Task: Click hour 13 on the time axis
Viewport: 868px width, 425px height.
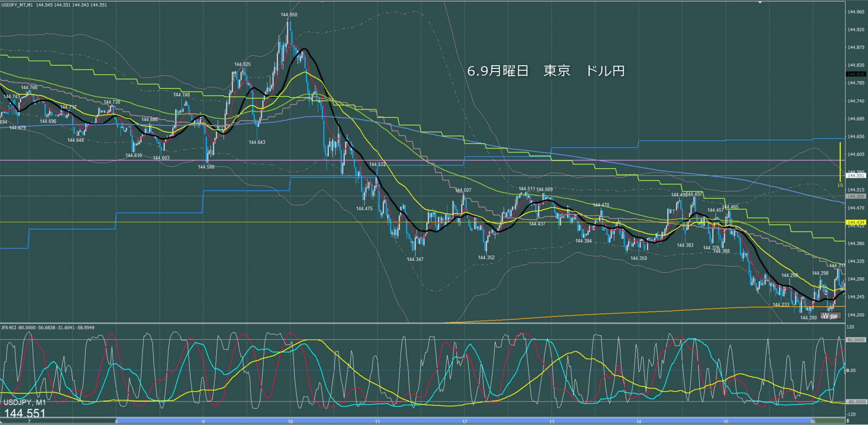Action: (x=551, y=421)
